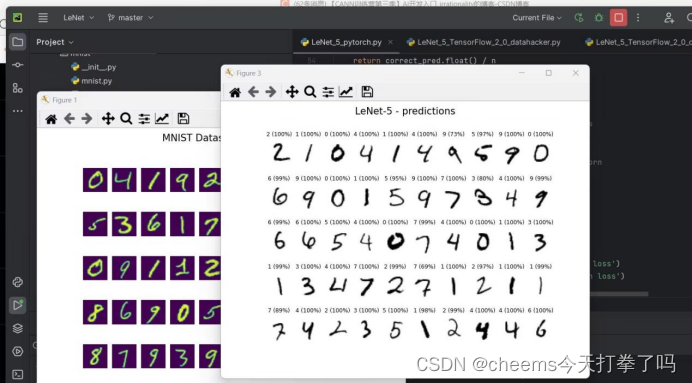Open the Run tool window icon
The image size is (692, 383).
(x=18, y=305)
